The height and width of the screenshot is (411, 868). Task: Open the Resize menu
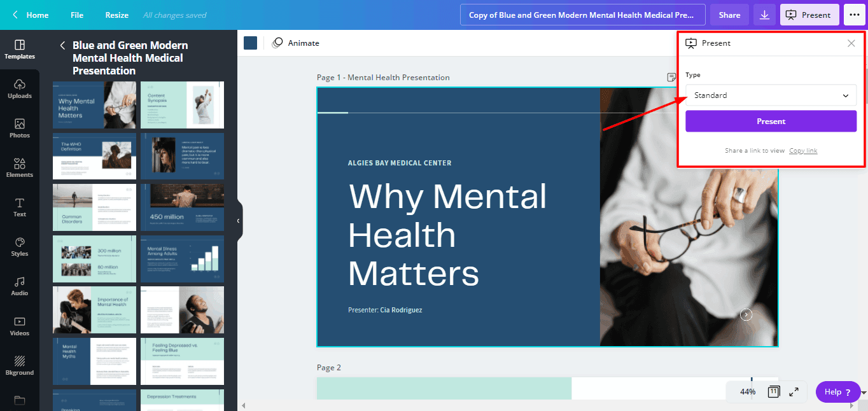116,15
